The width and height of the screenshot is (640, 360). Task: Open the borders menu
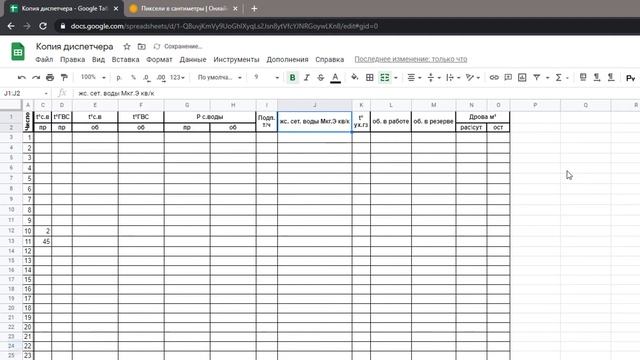coord(369,78)
